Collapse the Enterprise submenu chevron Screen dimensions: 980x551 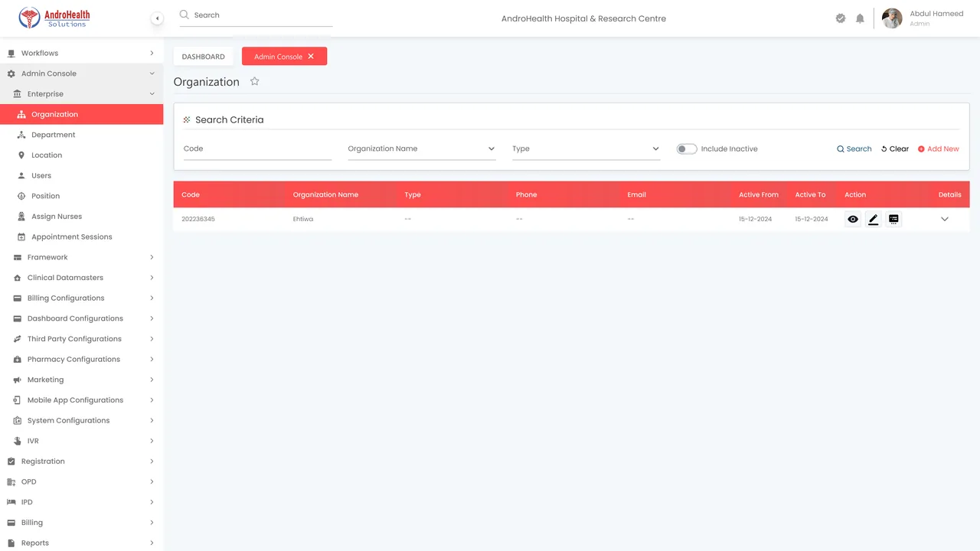152,94
